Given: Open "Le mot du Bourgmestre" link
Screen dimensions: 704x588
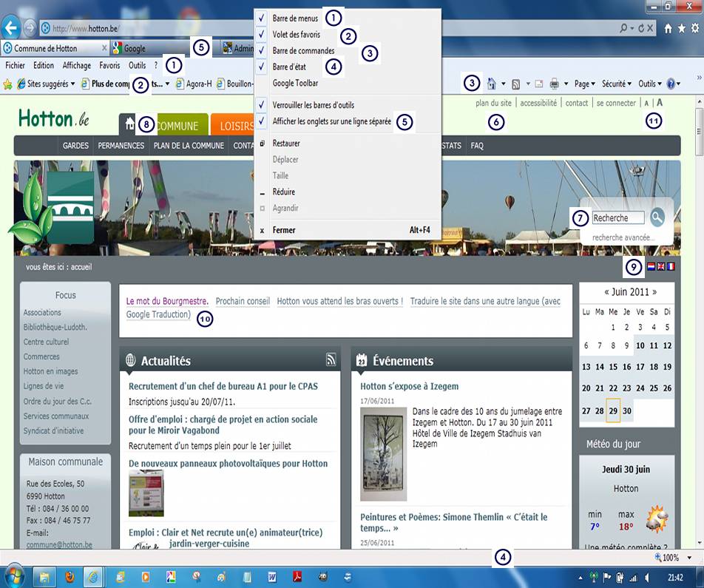Looking at the screenshot, I should tap(167, 302).
